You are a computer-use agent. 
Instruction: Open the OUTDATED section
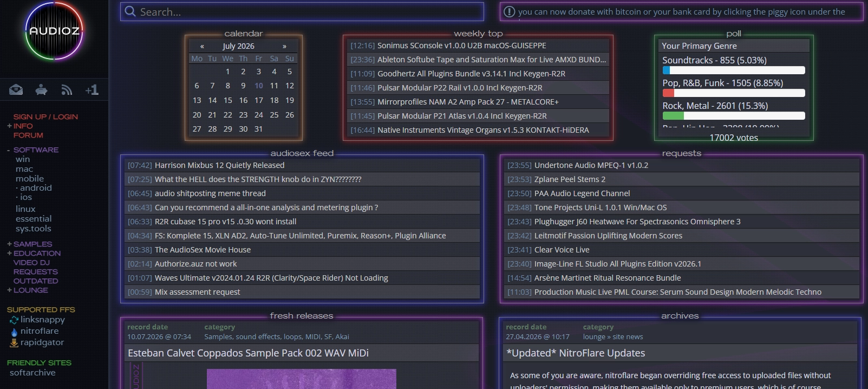36,281
